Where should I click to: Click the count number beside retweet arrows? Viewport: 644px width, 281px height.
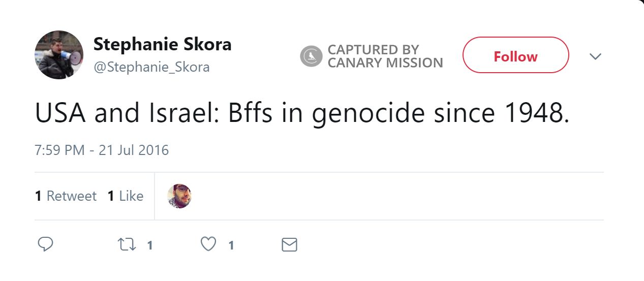pyautogui.click(x=149, y=245)
